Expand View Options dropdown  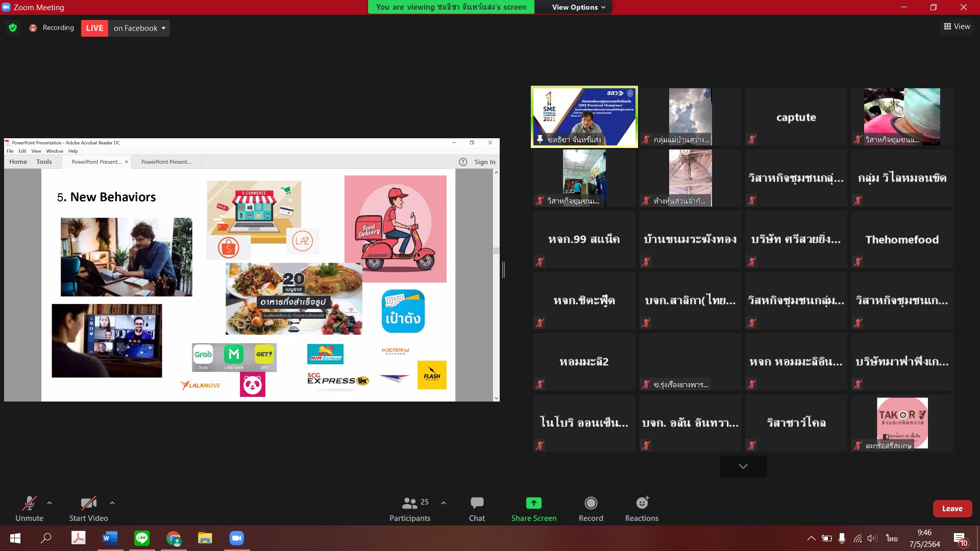tap(578, 7)
